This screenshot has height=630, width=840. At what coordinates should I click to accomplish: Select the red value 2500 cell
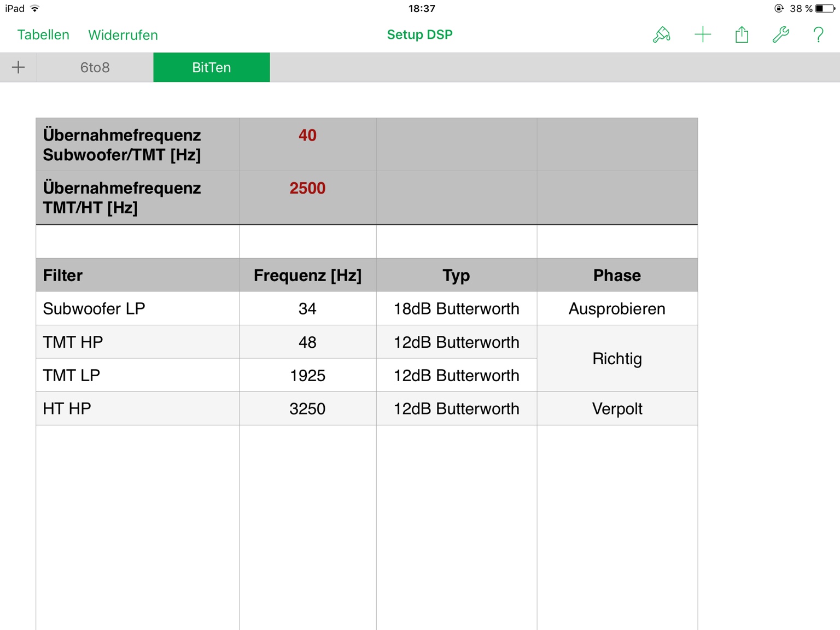coord(307,197)
